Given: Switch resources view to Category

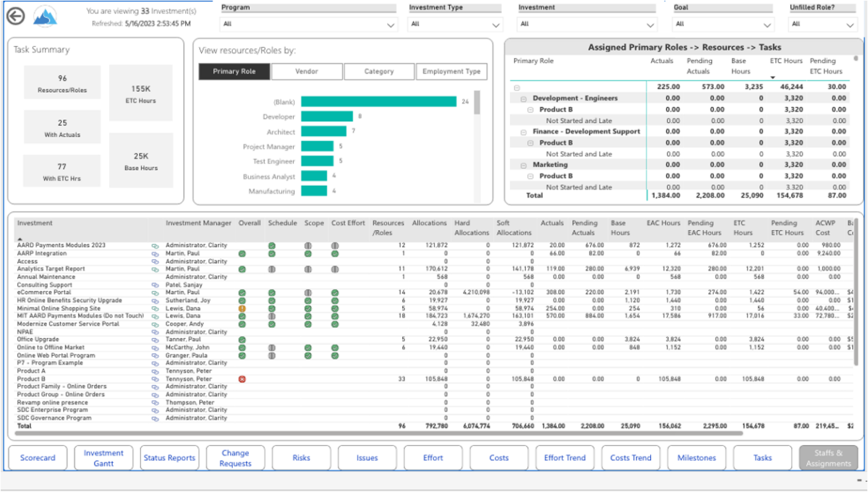Looking at the screenshot, I should click(x=379, y=72).
